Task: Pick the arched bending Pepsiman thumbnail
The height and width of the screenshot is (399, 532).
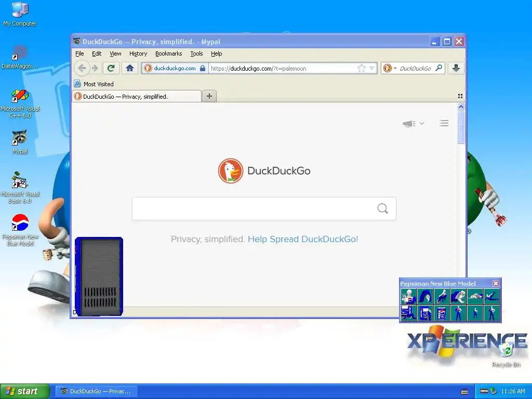Action: tap(425, 296)
